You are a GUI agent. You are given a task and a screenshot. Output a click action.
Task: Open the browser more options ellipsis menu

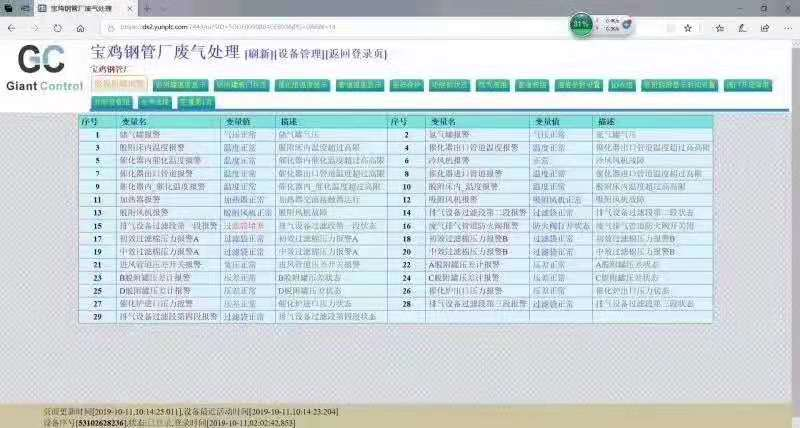(788, 28)
